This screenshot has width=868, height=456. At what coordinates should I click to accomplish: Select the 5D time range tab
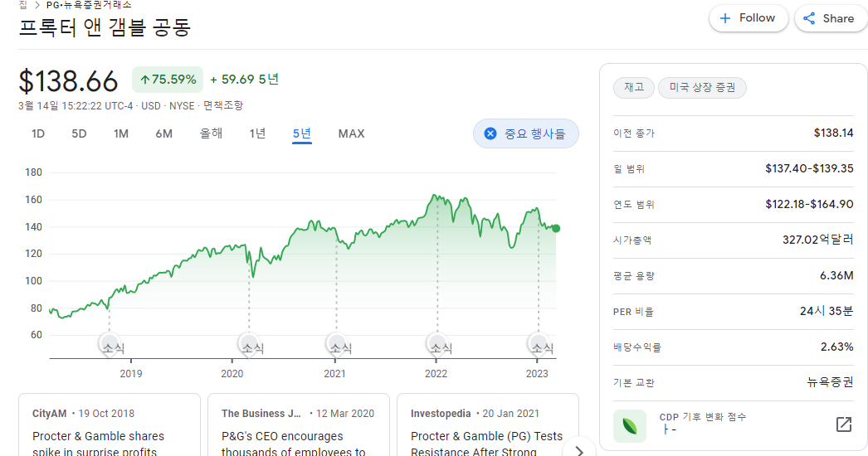point(79,134)
